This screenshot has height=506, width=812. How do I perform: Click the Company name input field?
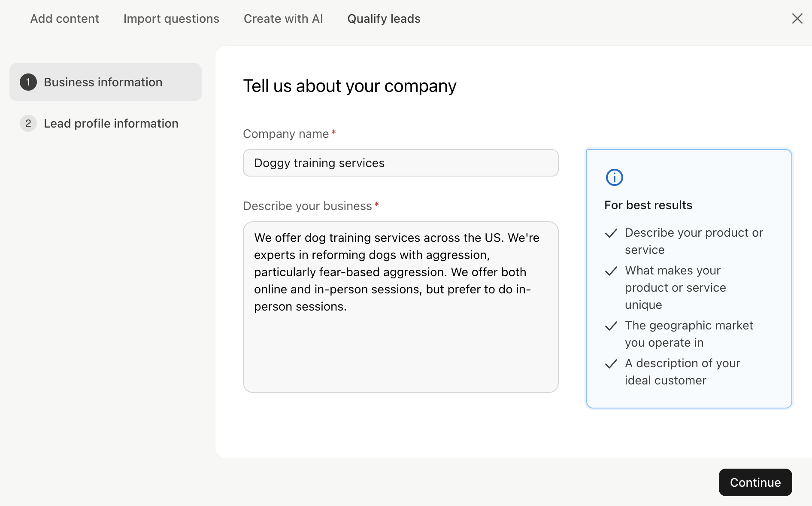400,163
